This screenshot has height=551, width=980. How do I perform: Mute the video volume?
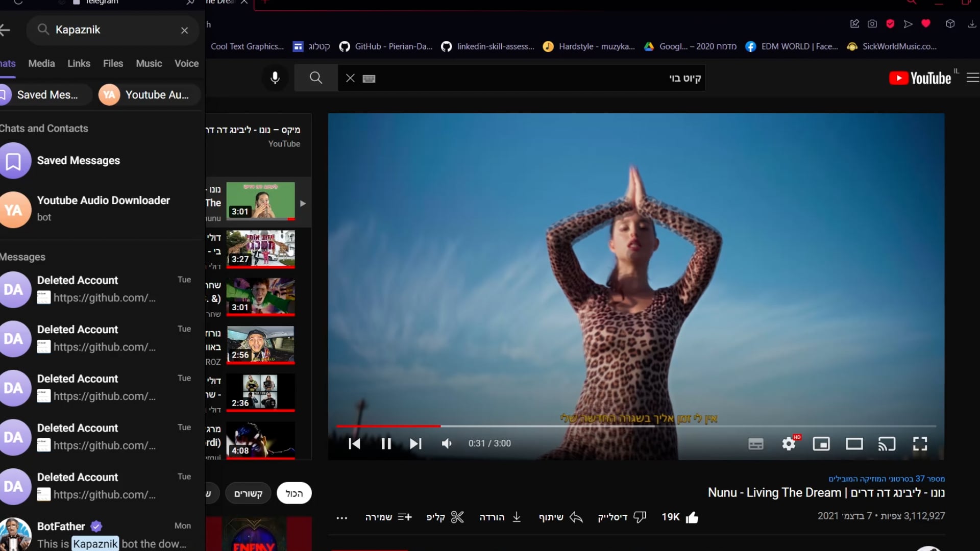coord(447,444)
